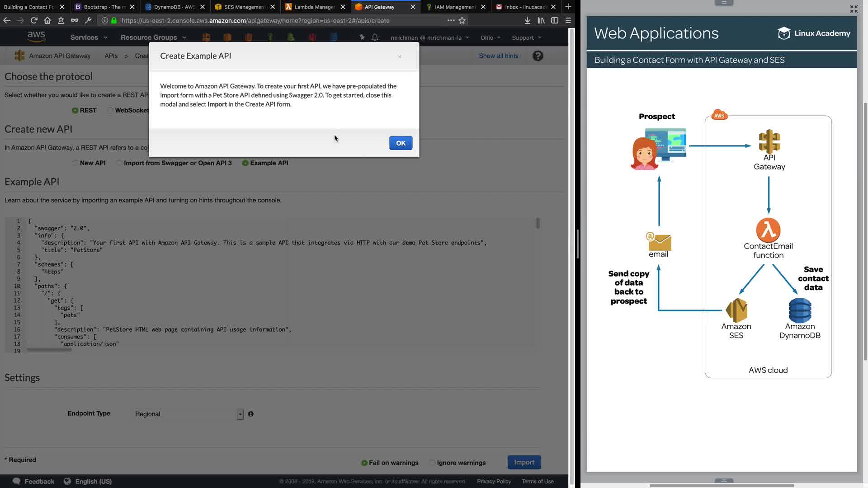868x488 pixels.
Task: Bookmark page with the star icon
Action: coord(462,20)
